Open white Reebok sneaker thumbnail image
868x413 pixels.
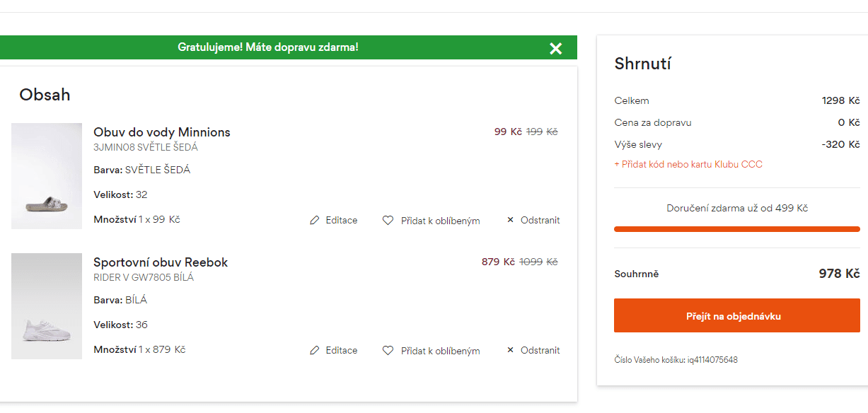pyautogui.click(x=47, y=306)
